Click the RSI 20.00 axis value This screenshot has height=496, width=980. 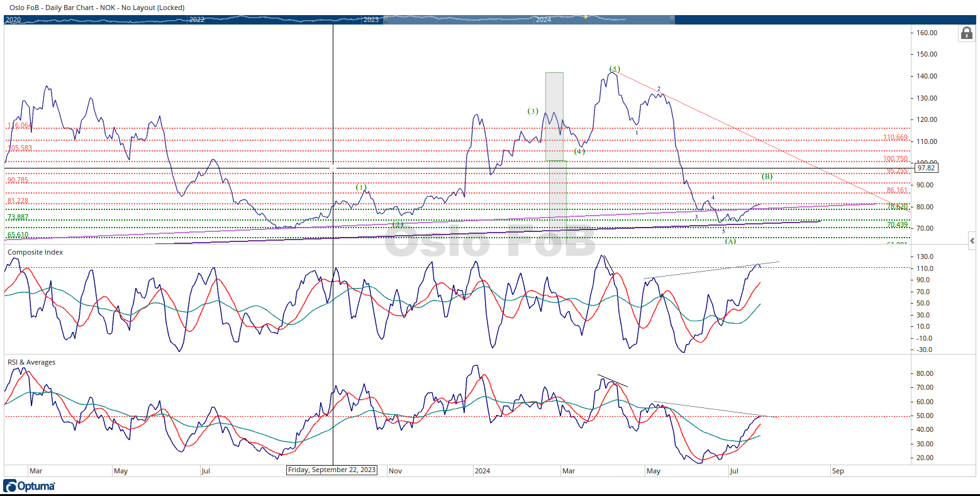tap(925, 458)
